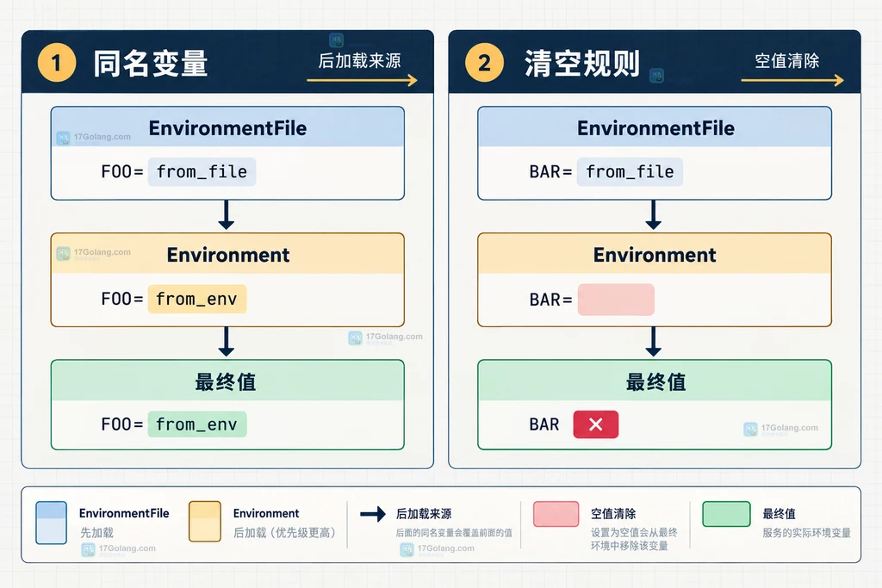This screenshot has width=882, height=588.
Task: Click the Environment label in the legend
Action: click(x=266, y=513)
